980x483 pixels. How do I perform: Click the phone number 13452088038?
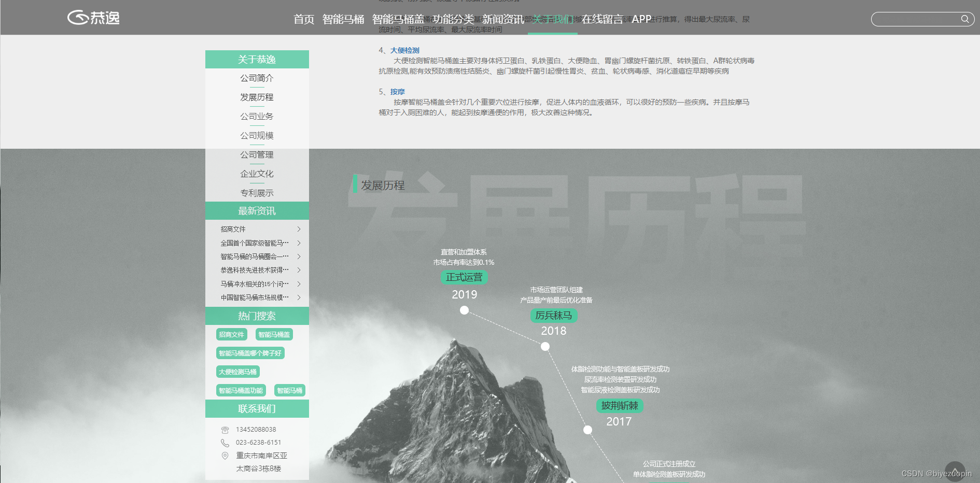coord(256,430)
